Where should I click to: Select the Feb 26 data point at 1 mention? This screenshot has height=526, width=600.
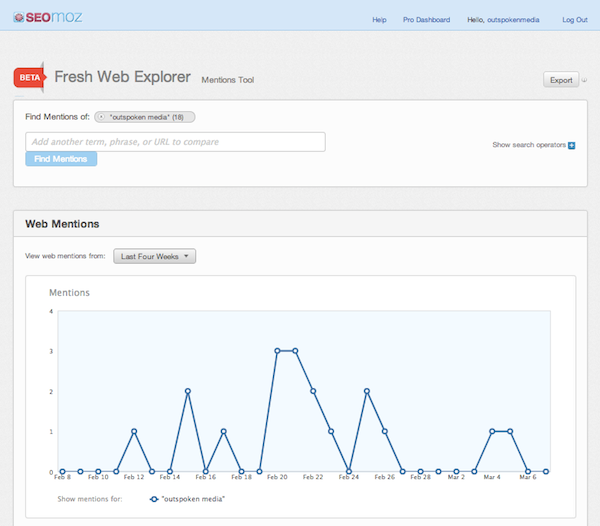click(385, 432)
